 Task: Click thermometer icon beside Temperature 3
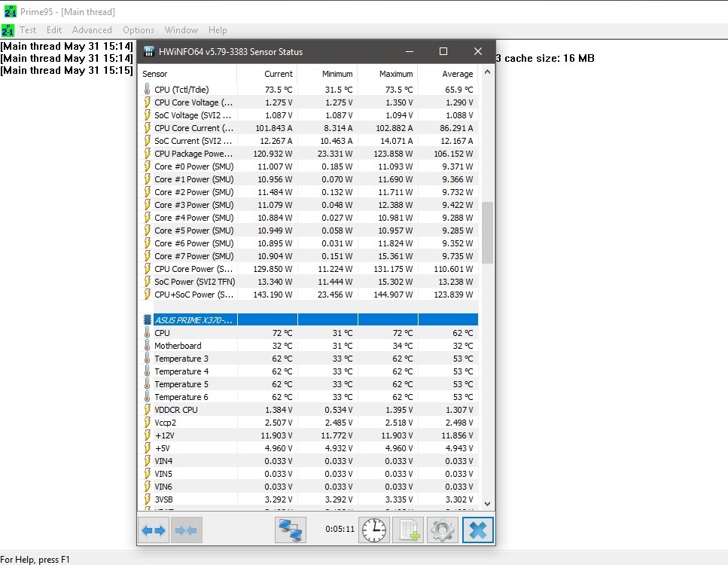click(147, 359)
